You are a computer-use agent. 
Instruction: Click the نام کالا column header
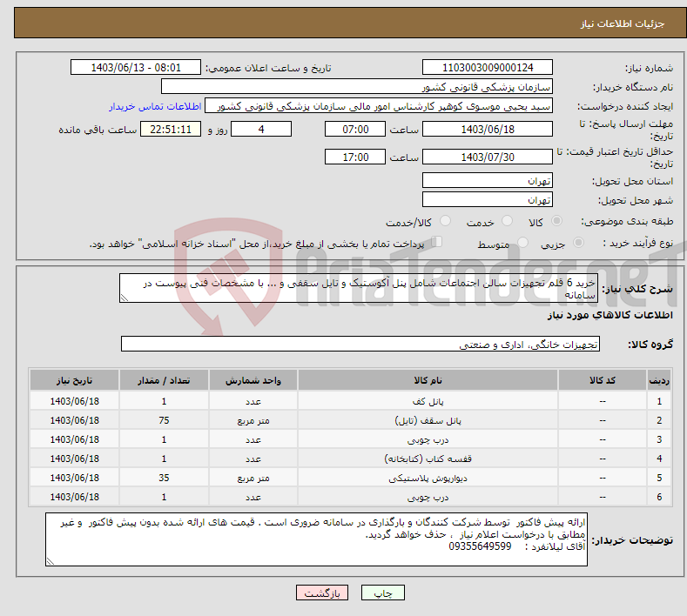428,380
